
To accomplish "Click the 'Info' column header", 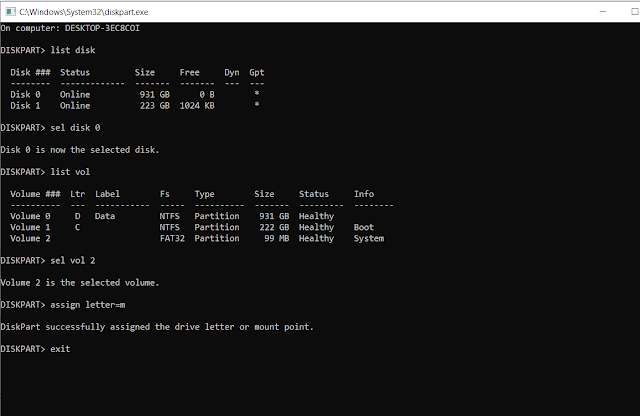I will 364,194.
